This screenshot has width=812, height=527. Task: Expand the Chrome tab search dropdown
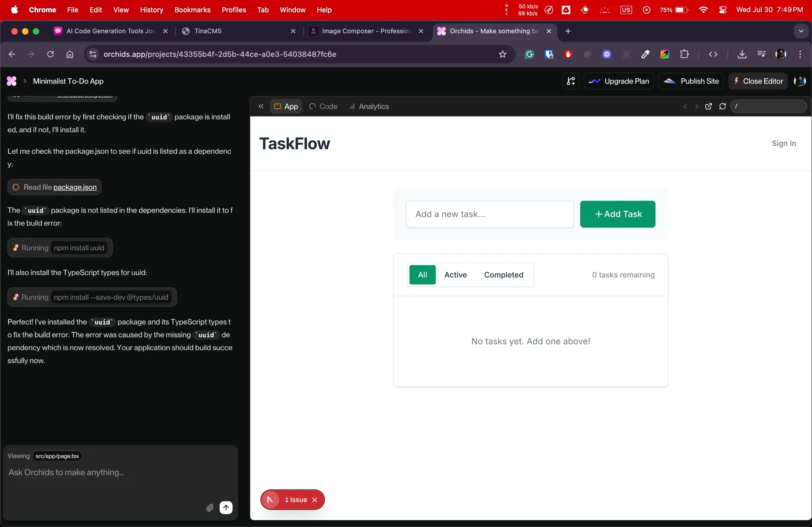click(x=801, y=31)
